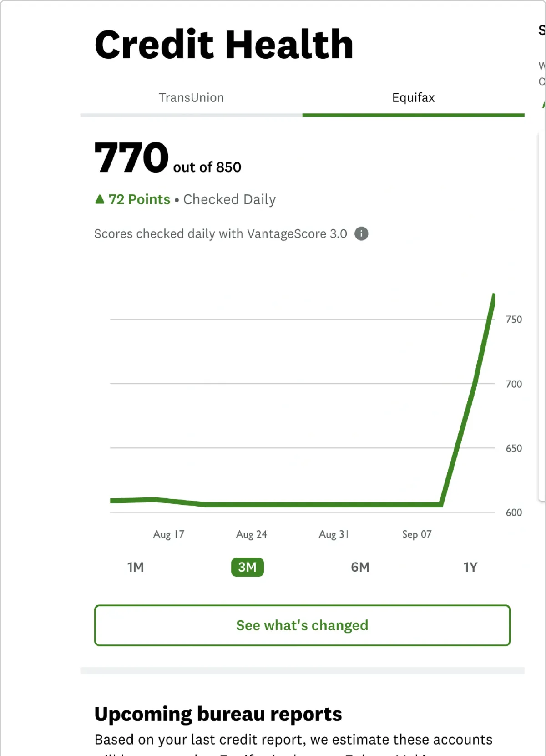Choose the 1Y time range
Image resolution: width=546 pixels, height=756 pixels.
470,567
